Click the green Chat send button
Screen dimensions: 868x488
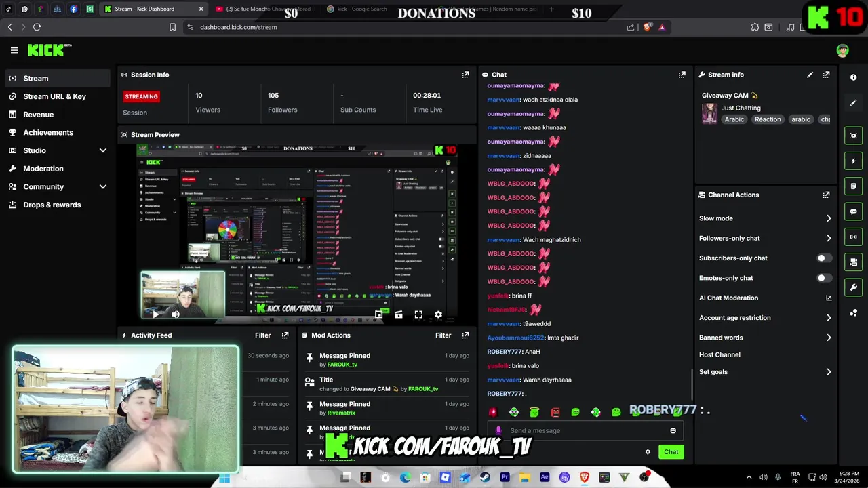coord(671,452)
